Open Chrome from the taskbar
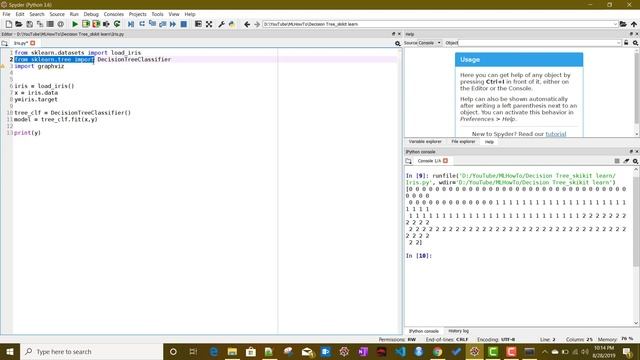 click(437, 351)
